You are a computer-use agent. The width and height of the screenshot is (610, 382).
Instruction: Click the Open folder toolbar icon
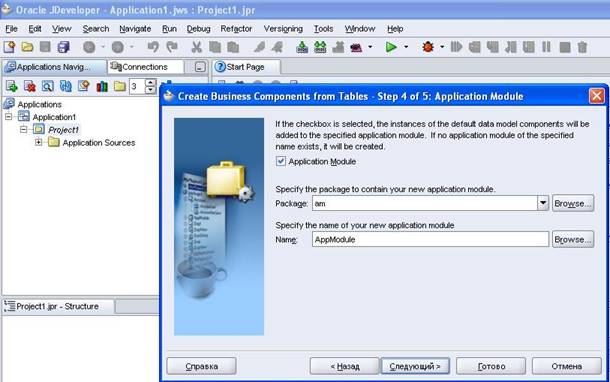tap(27, 47)
